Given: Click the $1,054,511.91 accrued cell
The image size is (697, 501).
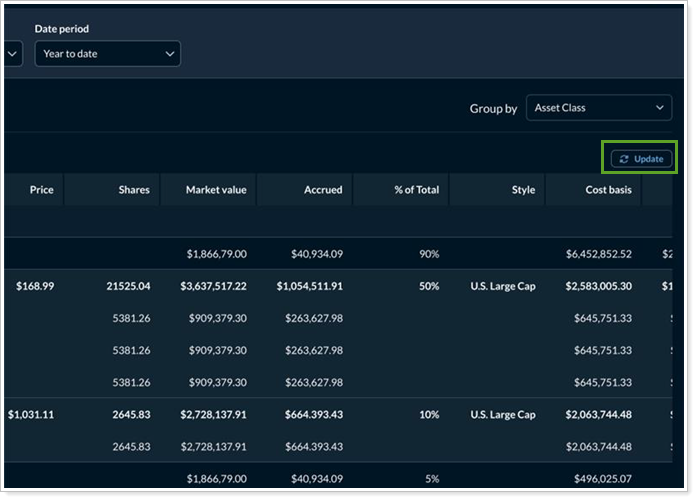Looking at the screenshot, I should (x=310, y=286).
